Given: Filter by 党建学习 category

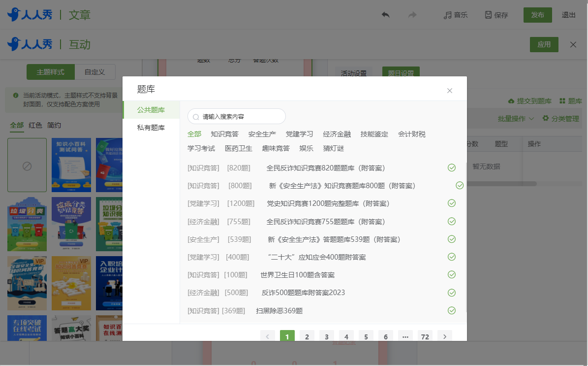Looking at the screenshot, I should coord(299,134).
